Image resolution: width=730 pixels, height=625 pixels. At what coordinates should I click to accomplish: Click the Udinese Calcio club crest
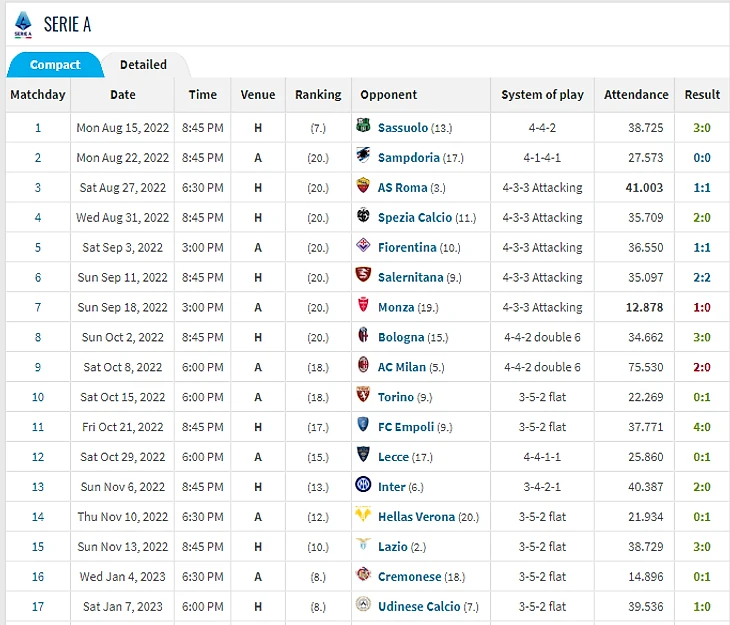coord(363,606)
